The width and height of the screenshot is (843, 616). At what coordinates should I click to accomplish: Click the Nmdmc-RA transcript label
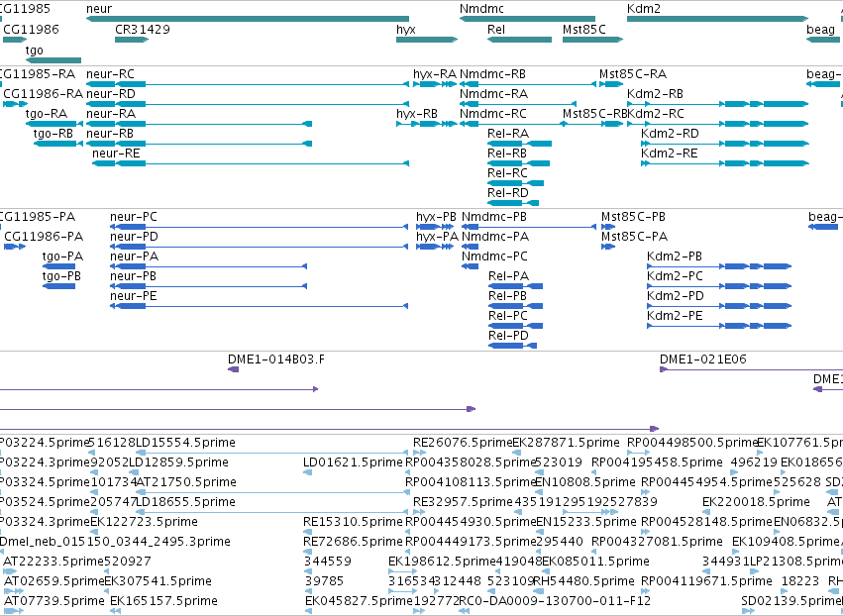493,93
